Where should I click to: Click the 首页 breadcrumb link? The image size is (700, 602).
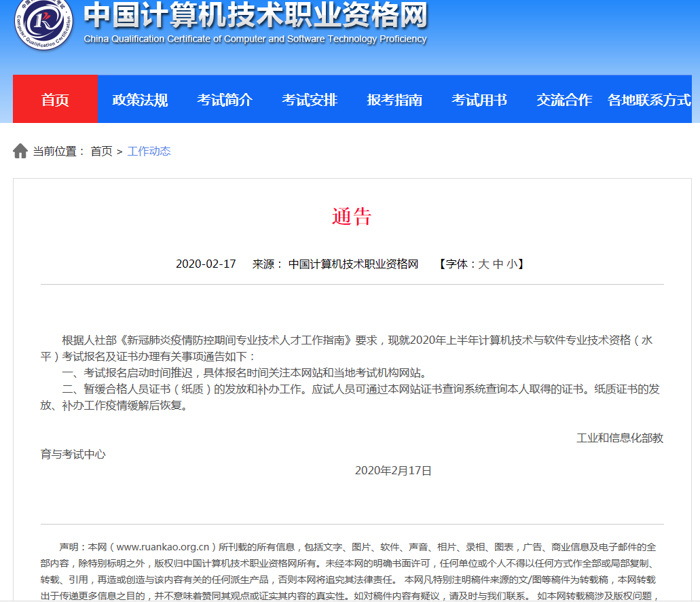(x=100, y=151)
